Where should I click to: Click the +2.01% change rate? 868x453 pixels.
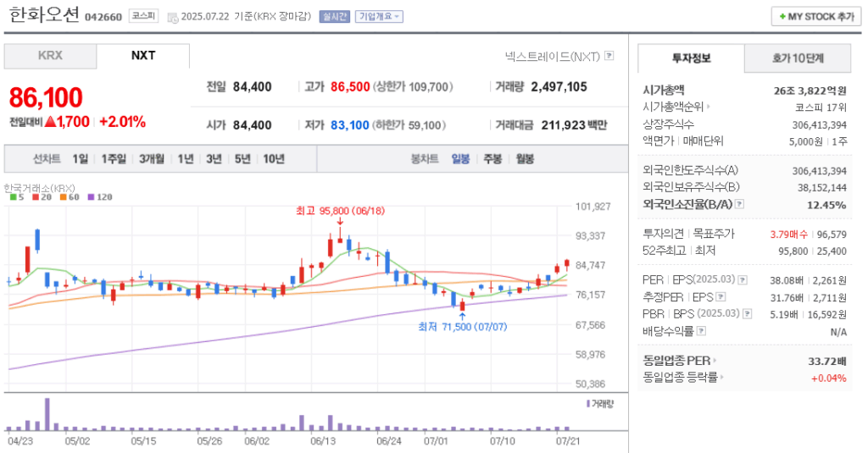[x=122, y=122]
